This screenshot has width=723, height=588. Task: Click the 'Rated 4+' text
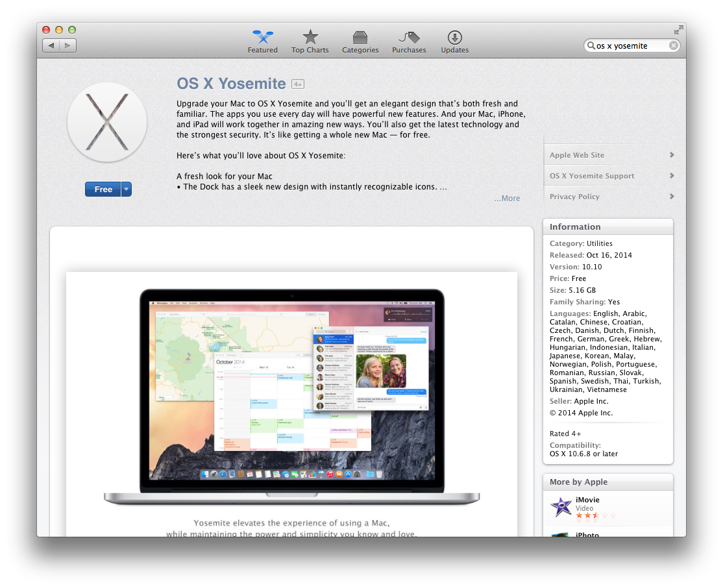[565, 434]
